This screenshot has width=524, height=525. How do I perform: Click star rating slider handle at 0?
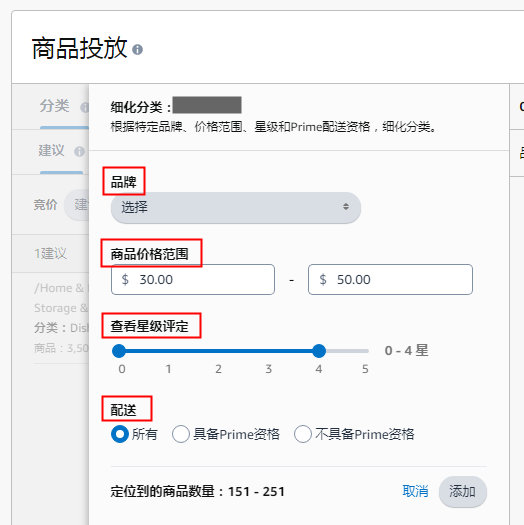[x=119, y=351]
